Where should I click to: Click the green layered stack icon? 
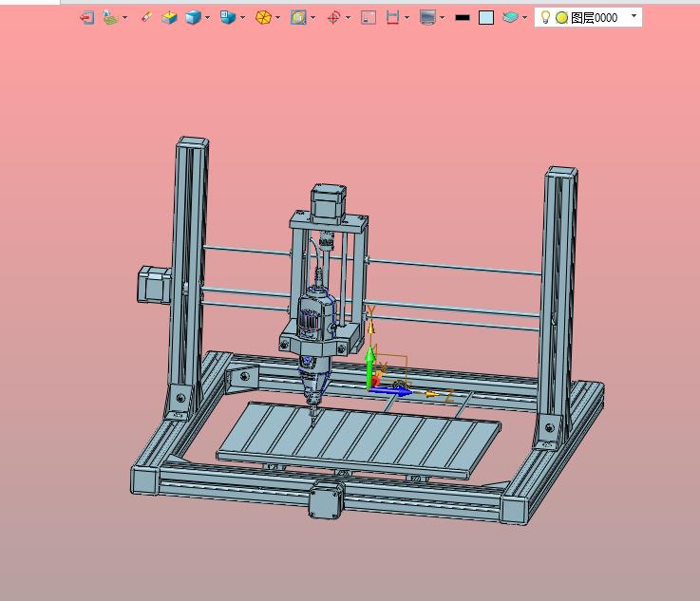(110, 18)
